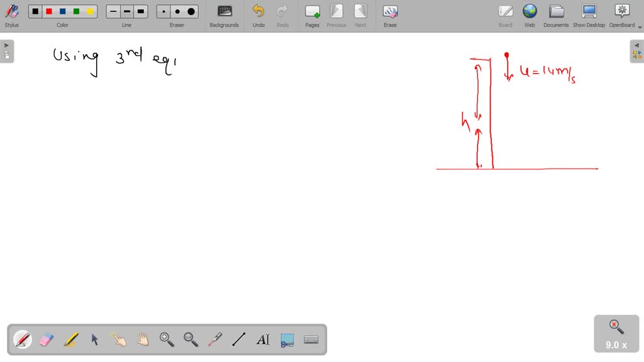Screen dimensions: 644x362
Task: Click the zoom in magnifier tool
Action: click(x=167, y=339)
